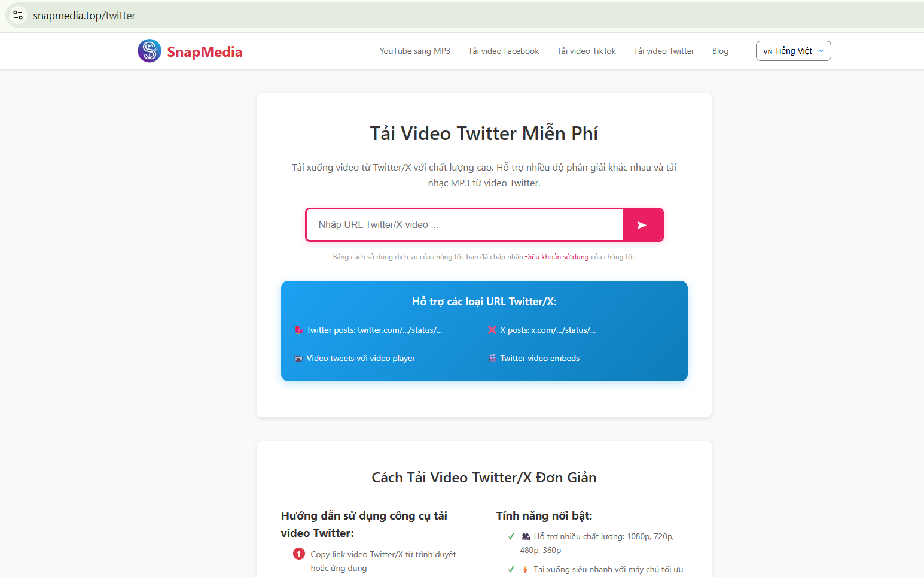This screenshot has height=577, width=924.
Task: Click the green checkmark beside quality feature
Action: click(x=511, y=536)
